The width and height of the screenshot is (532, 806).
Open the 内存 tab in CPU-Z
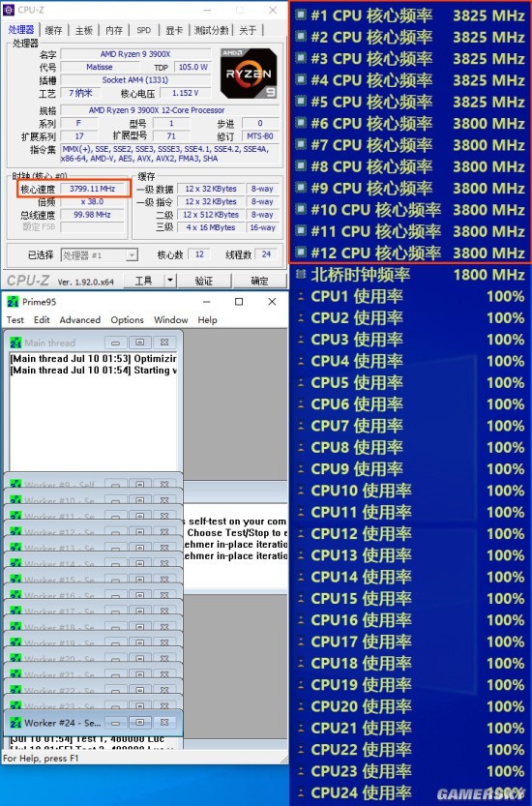click(x=113, y=30)
